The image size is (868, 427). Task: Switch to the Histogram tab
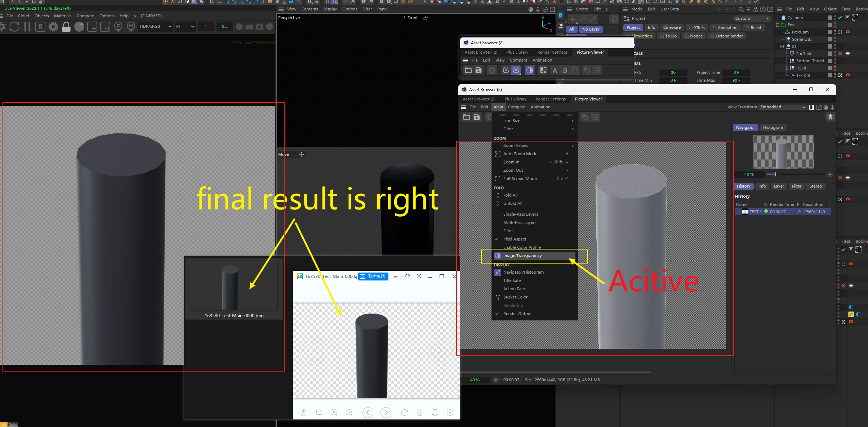tap(773, 127)
